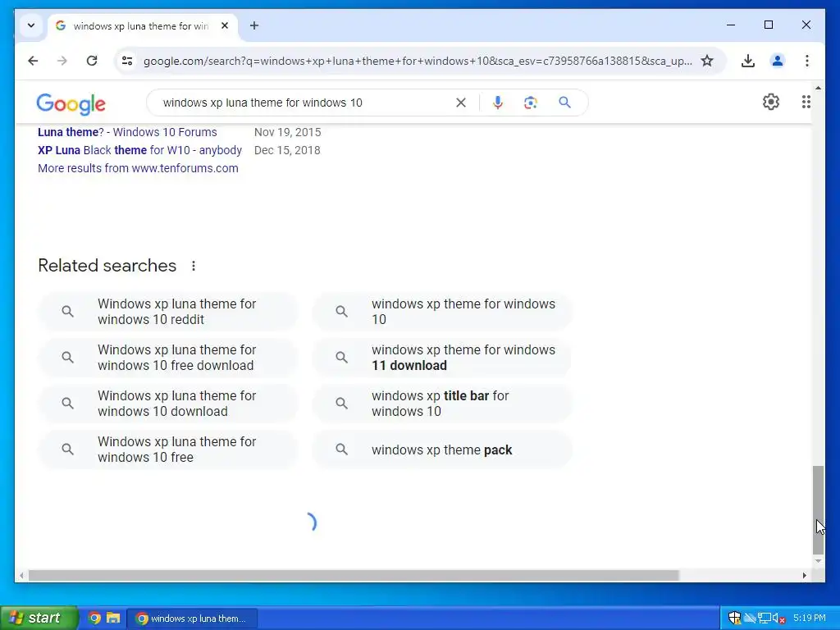
Task: Maximize the Chrome window
Action: pos(768,25)
